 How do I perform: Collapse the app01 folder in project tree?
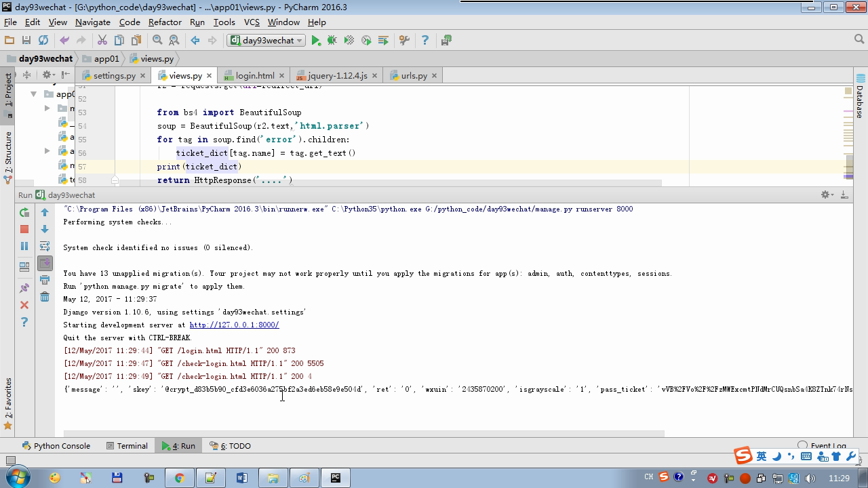click(34, 94)
